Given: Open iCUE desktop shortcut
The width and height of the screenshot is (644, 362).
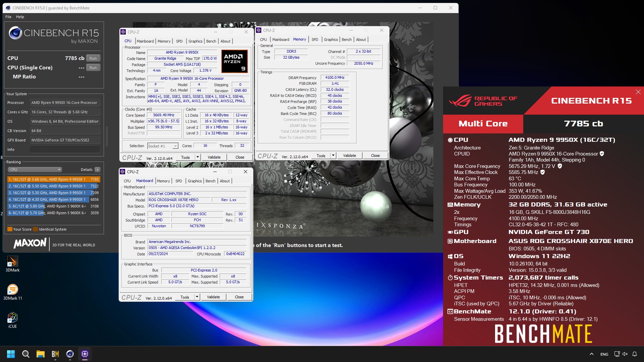Looking at the screenshot, I should click(x=12, y=320).
